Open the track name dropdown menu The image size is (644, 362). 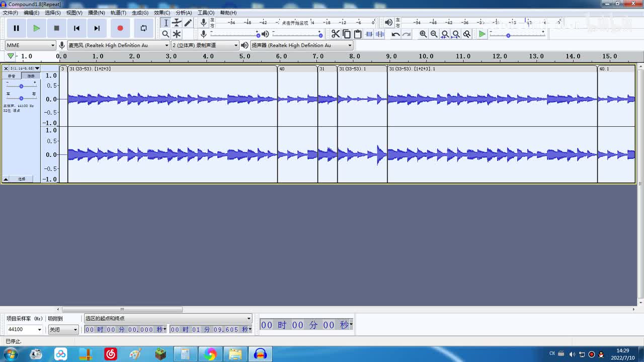point(25,68)
